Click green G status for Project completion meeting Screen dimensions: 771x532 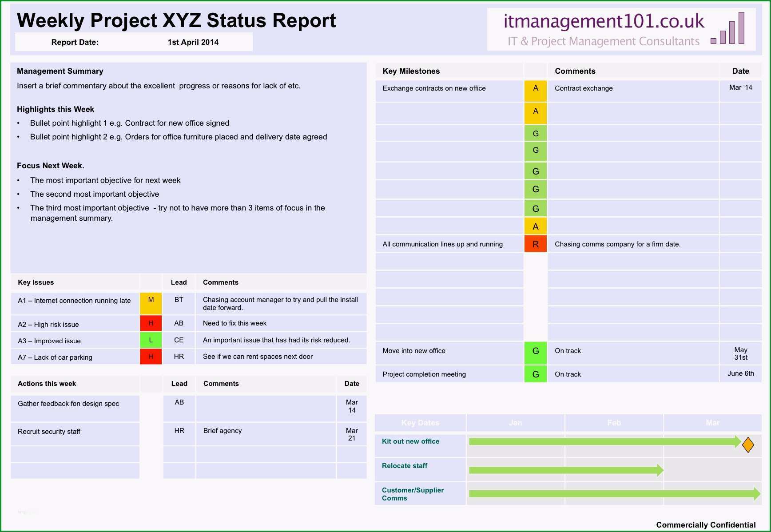tap(536, 374)
